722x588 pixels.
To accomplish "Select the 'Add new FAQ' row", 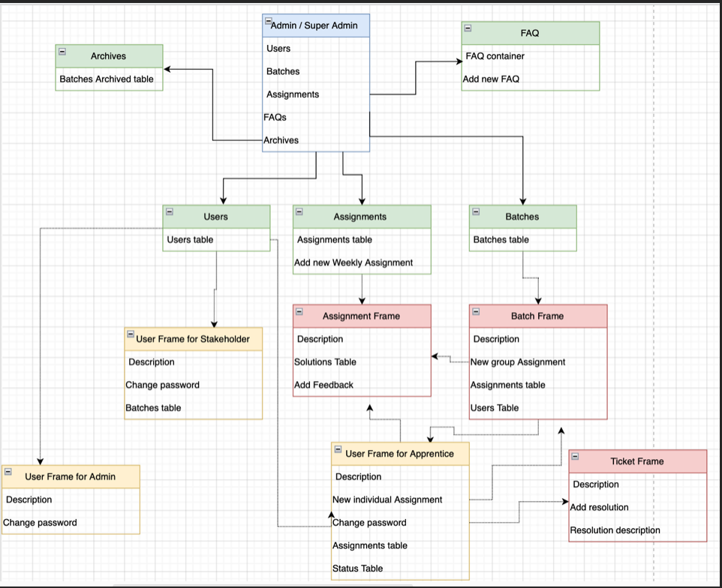I will (492, 79).
